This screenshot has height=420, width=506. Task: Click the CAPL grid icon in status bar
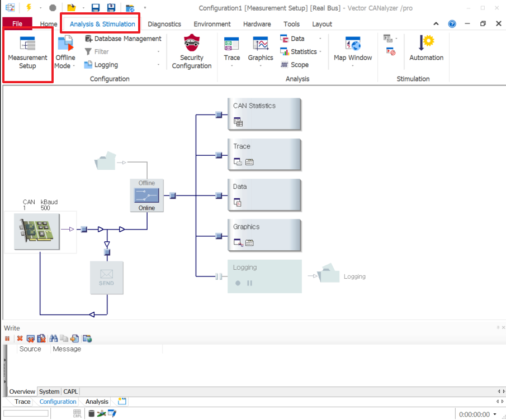[77, 413]
